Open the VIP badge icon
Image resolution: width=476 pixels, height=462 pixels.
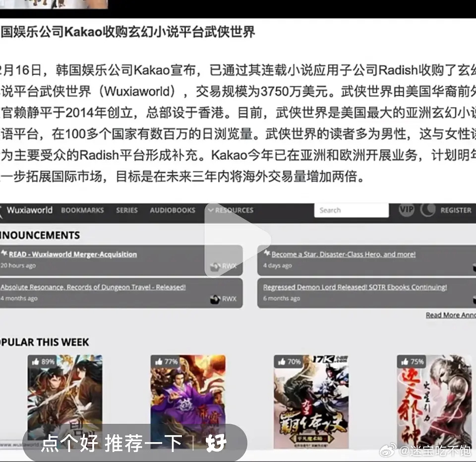click(407, 209)
